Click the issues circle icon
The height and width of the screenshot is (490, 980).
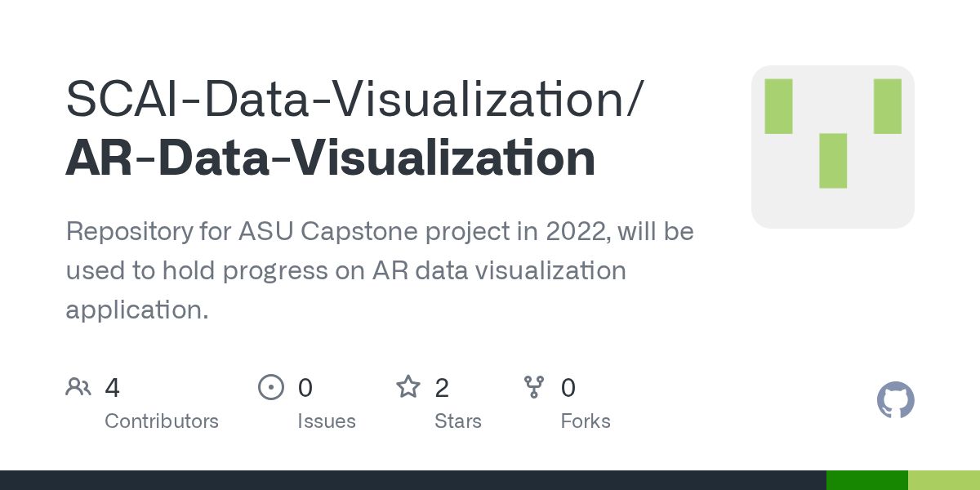270,387
